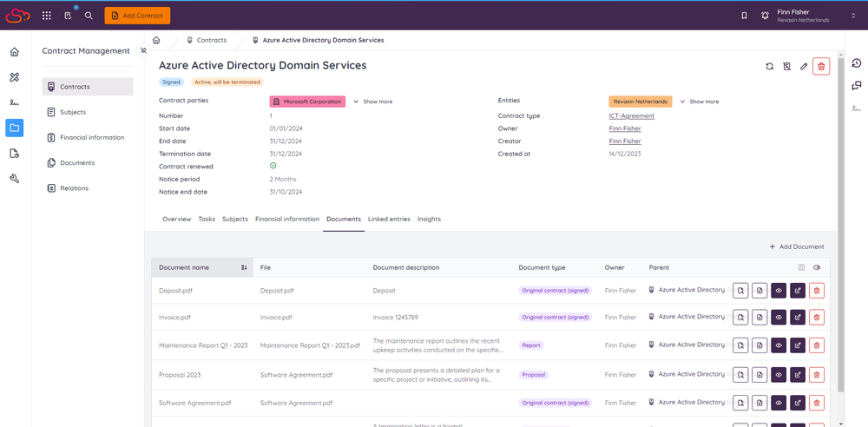Open the tasks checklist icon in top bar
The width and height of the screenshot is (868, 427).
68,16
